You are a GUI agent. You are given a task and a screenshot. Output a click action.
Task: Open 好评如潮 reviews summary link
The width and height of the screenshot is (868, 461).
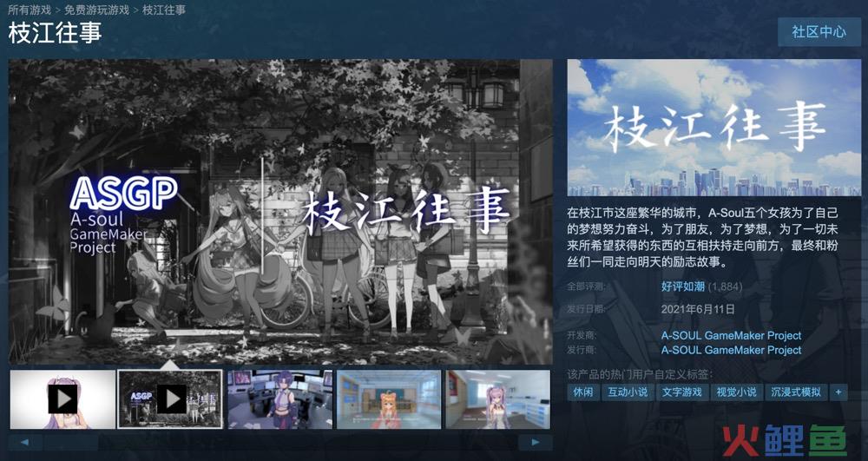[682, 286]
